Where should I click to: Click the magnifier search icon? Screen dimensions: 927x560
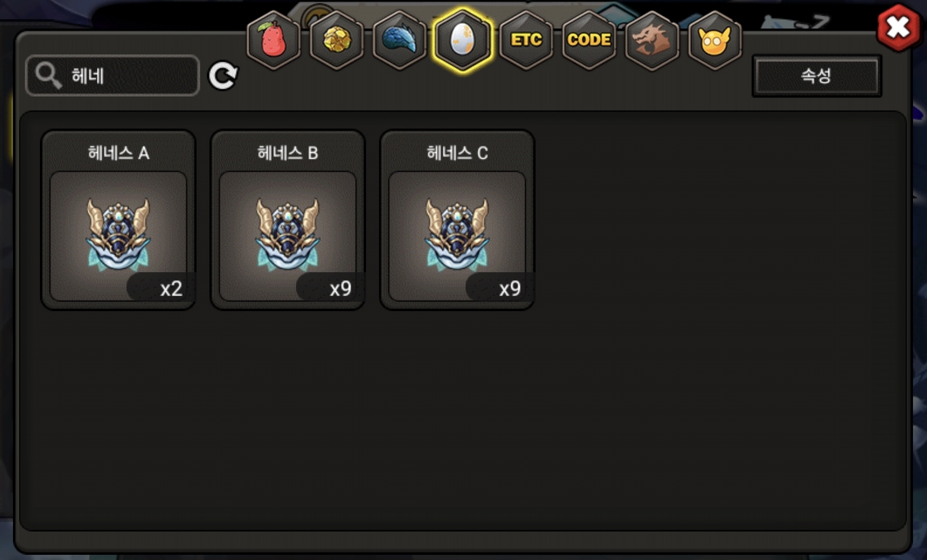48,76
